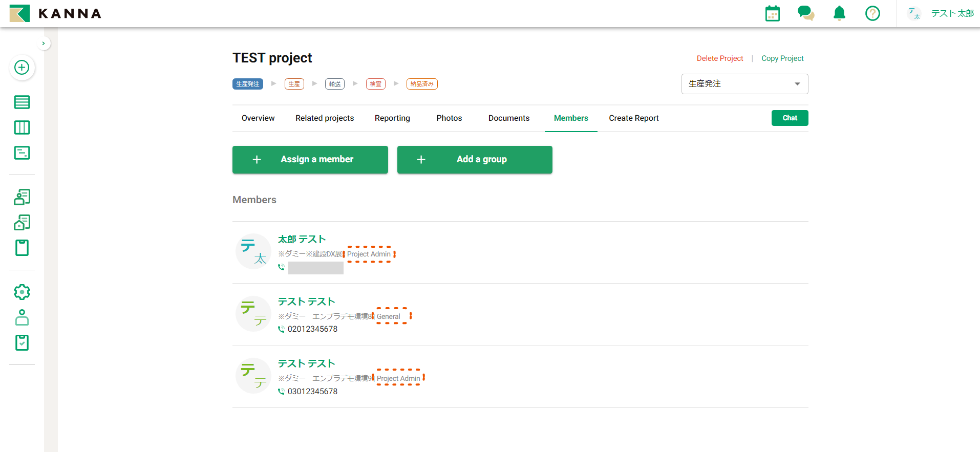Select the board columns view icon
The height and width of the screenshot is (452, 980).
[22, 127]
